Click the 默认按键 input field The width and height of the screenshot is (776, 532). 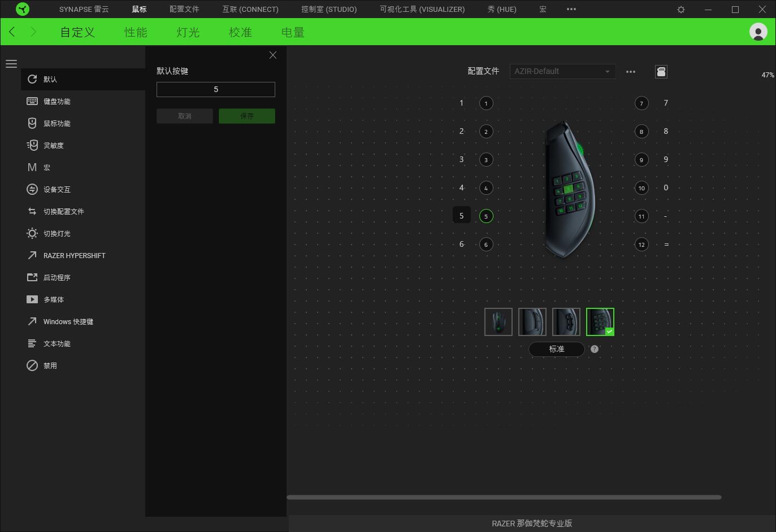pos(216,89)
